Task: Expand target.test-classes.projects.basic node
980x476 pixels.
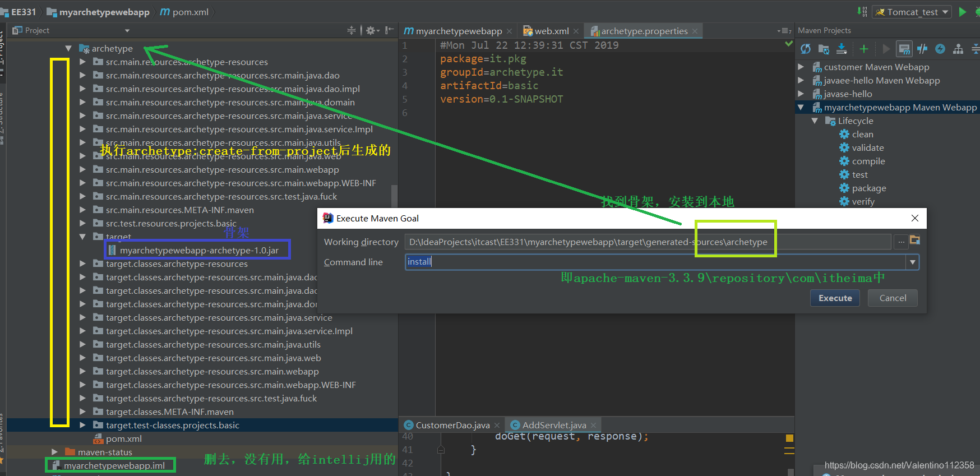Action: pos(82,426)
